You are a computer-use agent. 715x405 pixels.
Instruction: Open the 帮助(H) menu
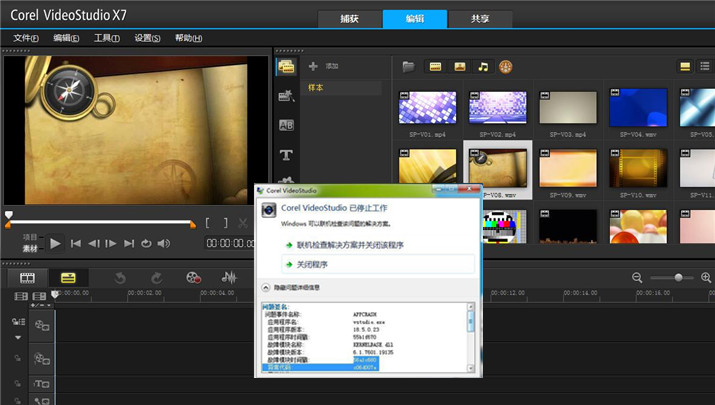point(188,38)
